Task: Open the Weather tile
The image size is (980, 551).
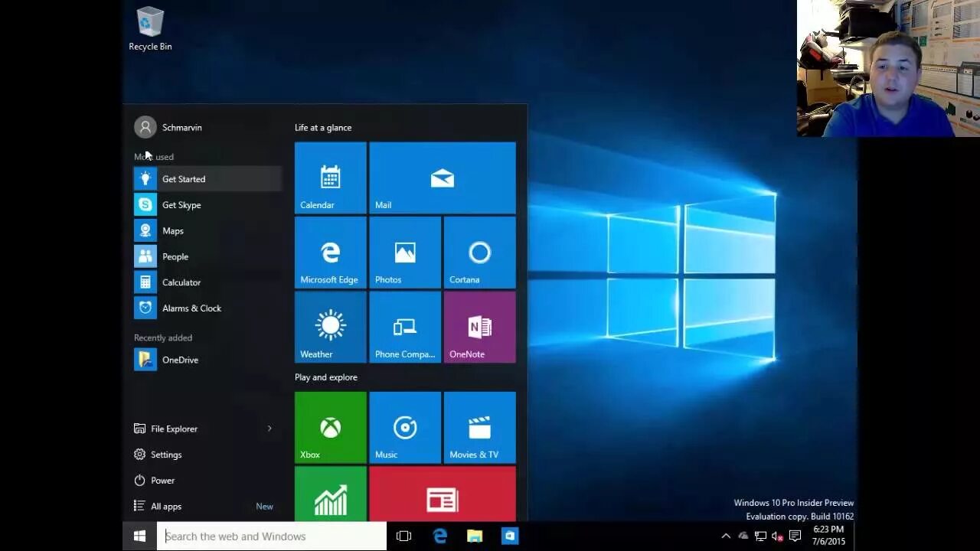Action: point(331,327)
